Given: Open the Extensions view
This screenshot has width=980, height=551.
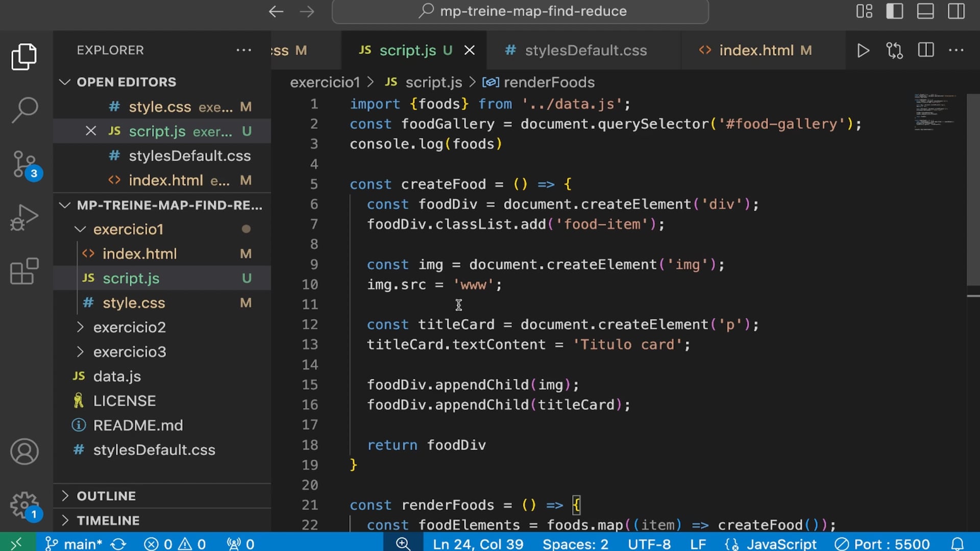Looking at the screenshot, I should [x=24, y=271].
